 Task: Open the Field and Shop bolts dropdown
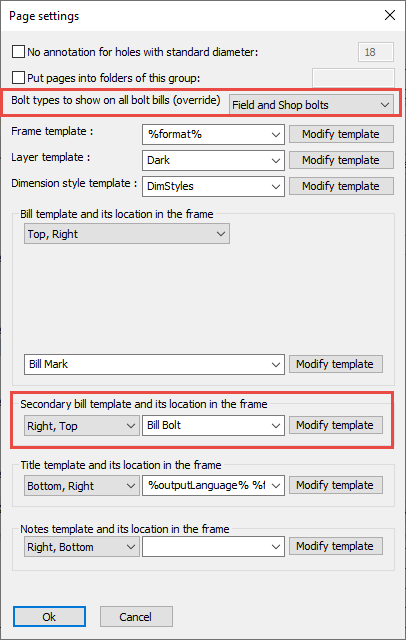(311, 105)
